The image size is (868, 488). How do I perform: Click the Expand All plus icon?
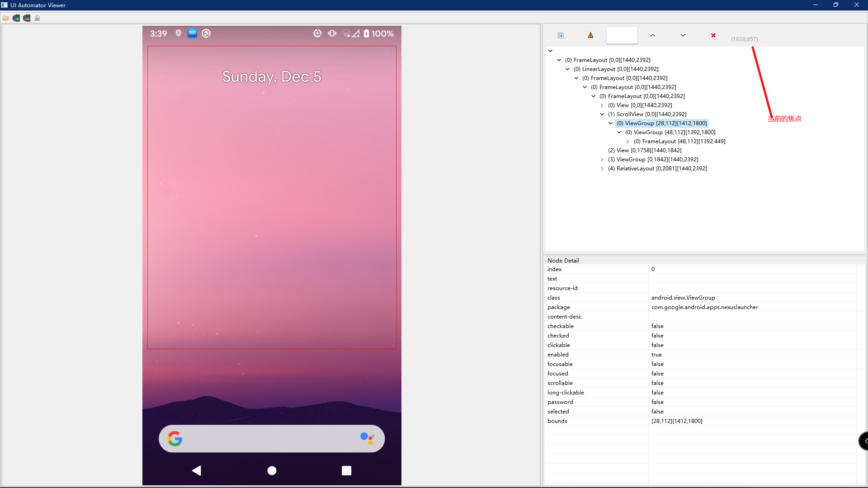coord(561,35)
